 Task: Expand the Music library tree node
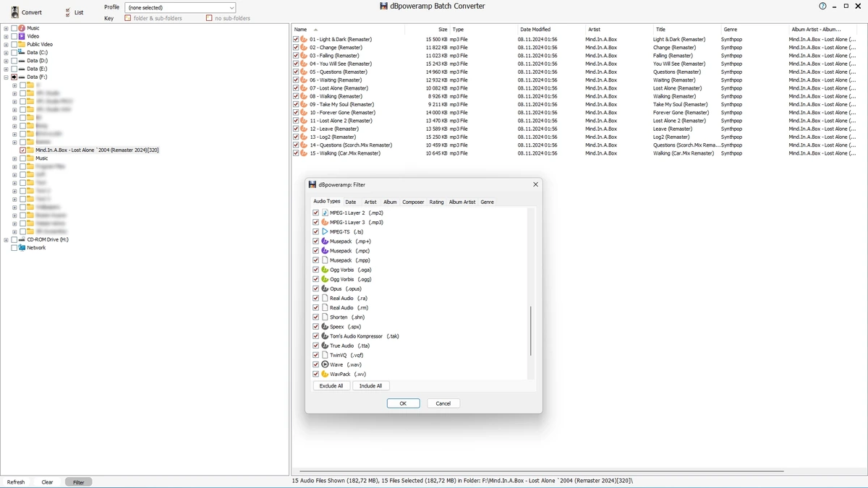point(6,28)
